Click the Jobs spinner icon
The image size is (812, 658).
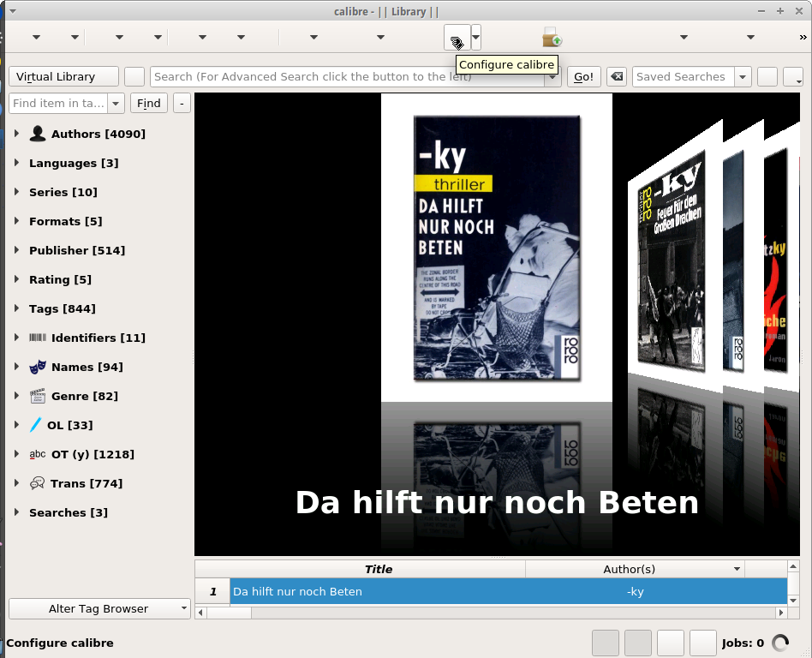(x=780, y=643)
